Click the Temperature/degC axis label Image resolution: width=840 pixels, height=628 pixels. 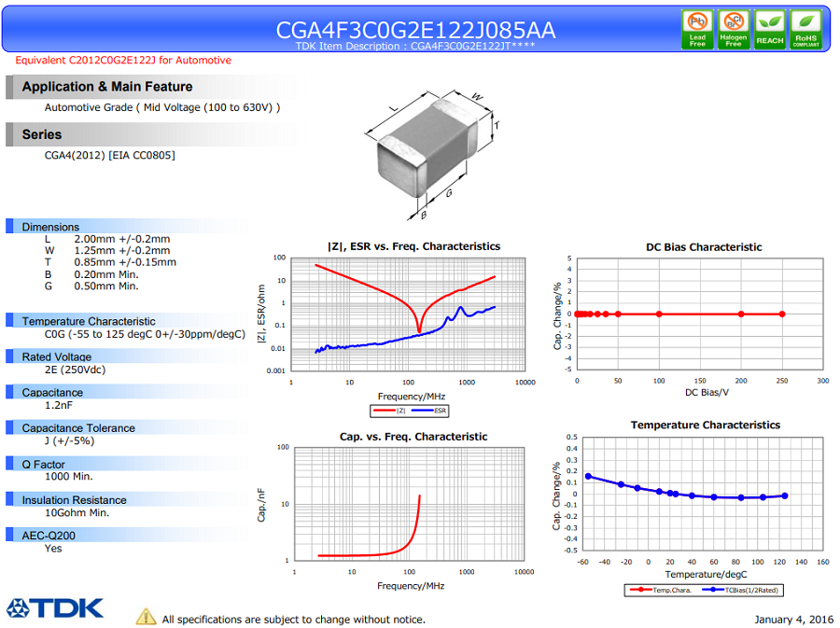point(706,575)
